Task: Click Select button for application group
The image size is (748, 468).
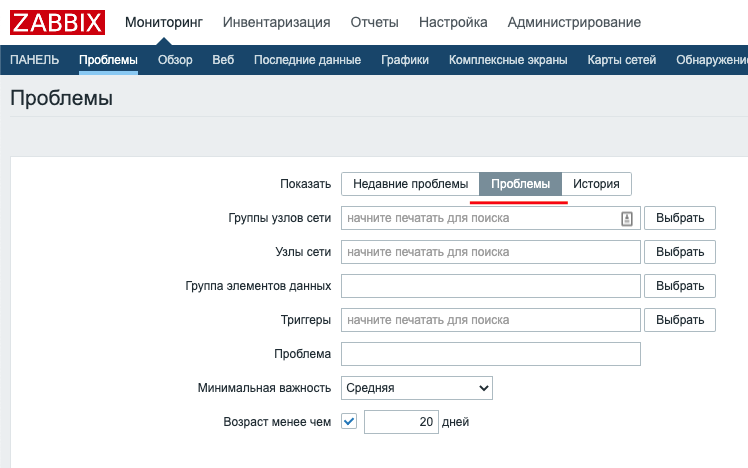Action: pos(680,286)
